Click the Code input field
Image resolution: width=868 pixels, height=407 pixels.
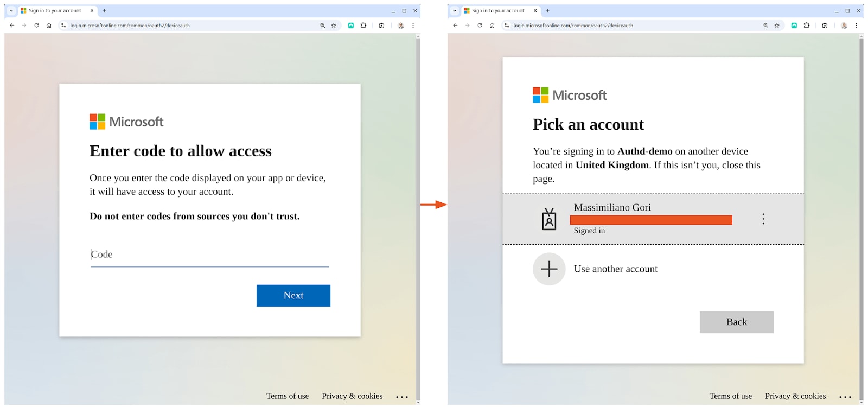pyautogui.click(x=210, y=255)
